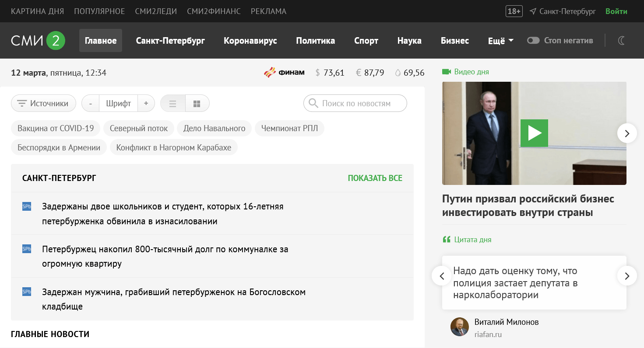Go to next video with right arrow
This screenshot has width=644, height=348.
click(627, 133)
